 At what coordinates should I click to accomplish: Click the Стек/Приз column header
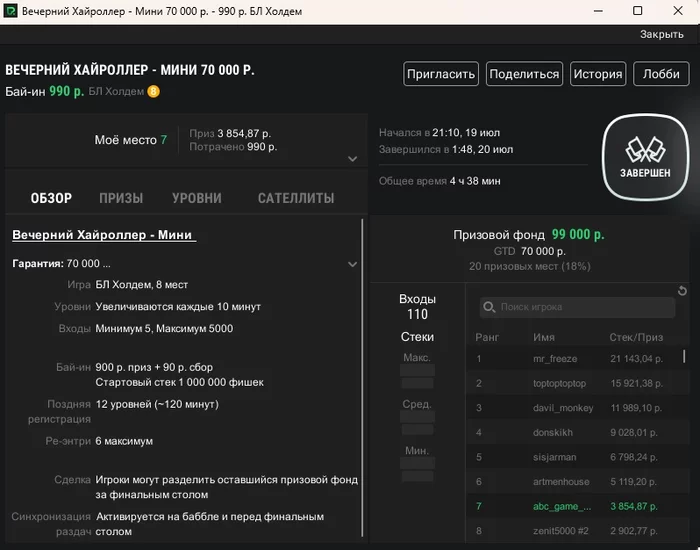coord(636,338)
